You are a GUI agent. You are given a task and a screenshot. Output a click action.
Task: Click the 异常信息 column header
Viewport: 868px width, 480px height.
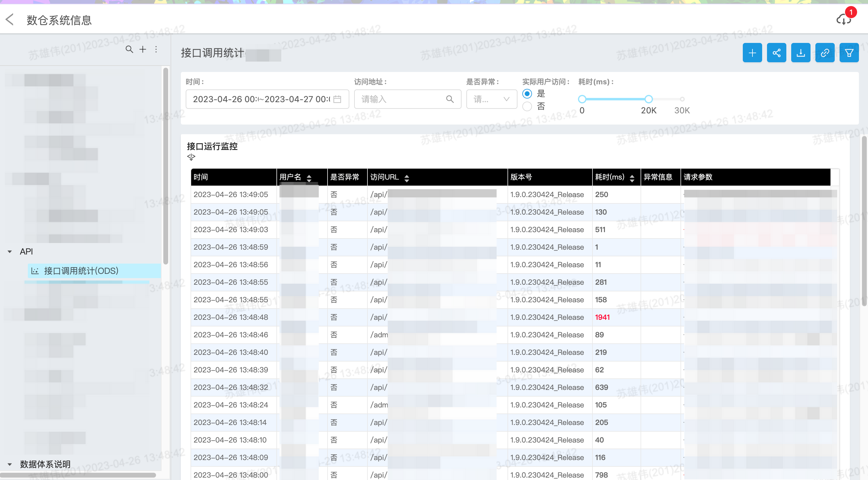[x=661, y=177]
